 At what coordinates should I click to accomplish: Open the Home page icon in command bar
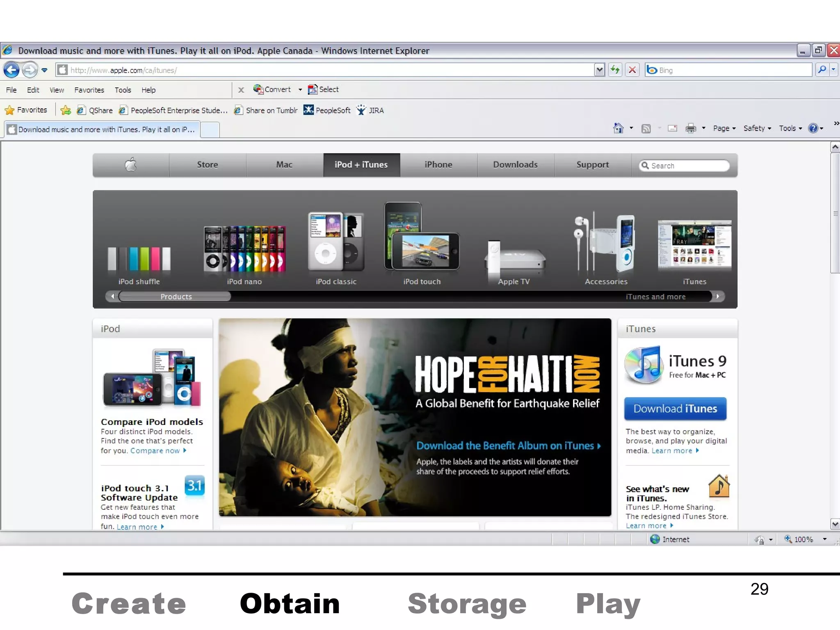pos(618,128)
